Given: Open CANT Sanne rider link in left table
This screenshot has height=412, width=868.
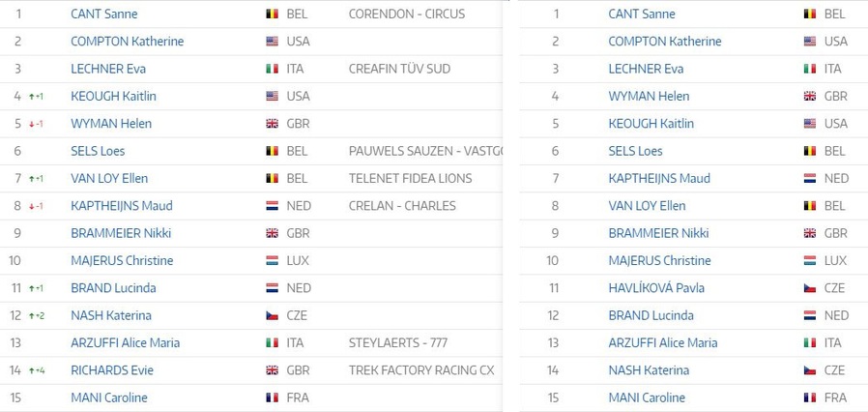Looking at the screenshot, I should 104,14.
